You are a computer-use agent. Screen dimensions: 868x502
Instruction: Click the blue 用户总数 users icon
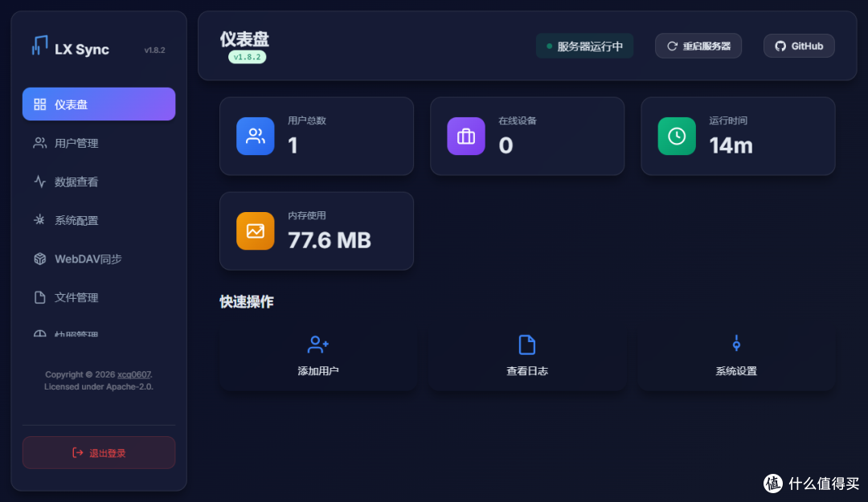click(256, 137)
